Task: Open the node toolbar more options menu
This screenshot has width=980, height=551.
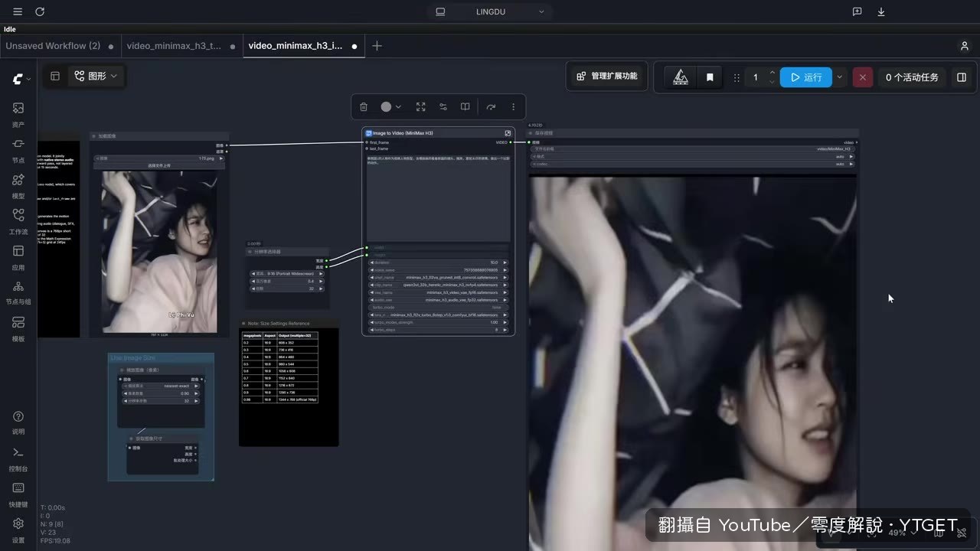Action: pyautogui.click(x=513, y=107)
